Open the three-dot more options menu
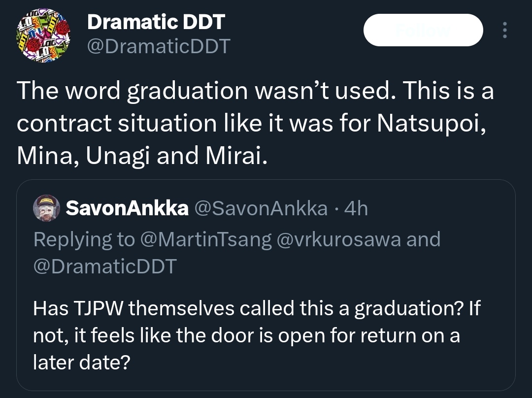Viewport: 532px width, 398px height. 505,30
